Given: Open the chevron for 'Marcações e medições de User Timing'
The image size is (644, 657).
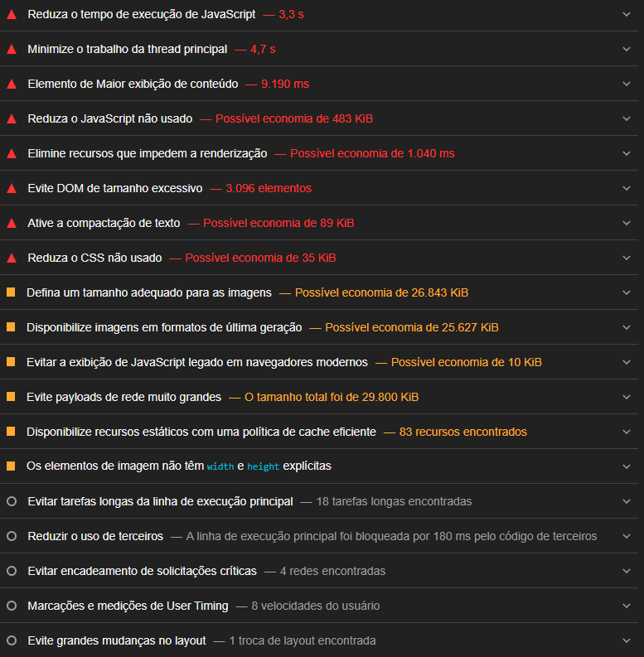Looking at the screenshot, I should coord(627,606).
